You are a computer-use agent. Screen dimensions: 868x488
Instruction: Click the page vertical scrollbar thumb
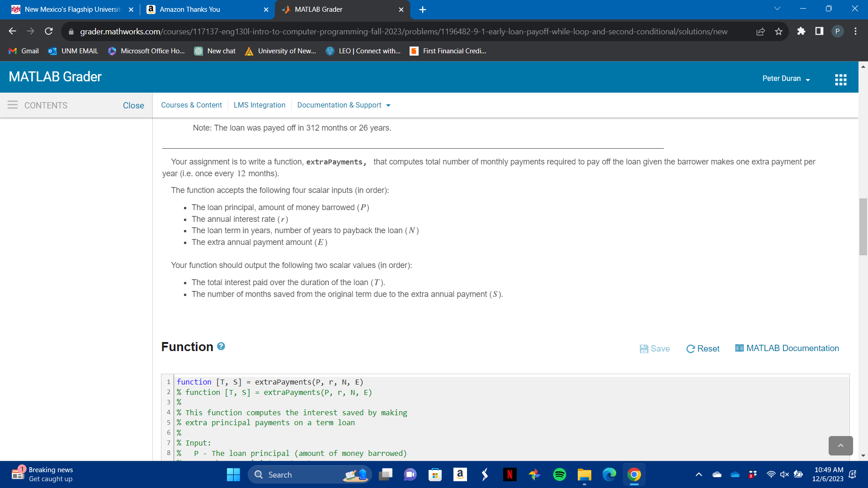[863, 226]
